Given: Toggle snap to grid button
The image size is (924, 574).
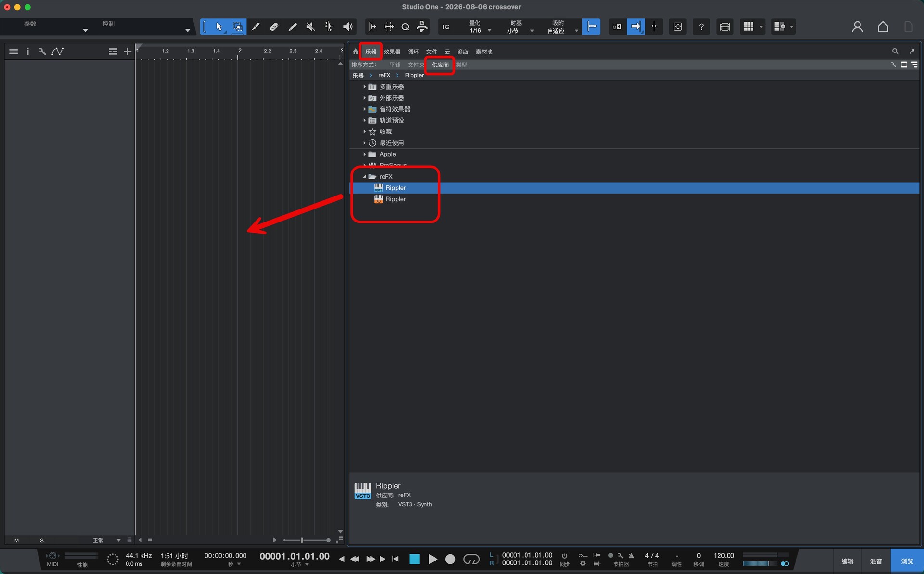Looking at the screenshot, I should tap(591, 26).
